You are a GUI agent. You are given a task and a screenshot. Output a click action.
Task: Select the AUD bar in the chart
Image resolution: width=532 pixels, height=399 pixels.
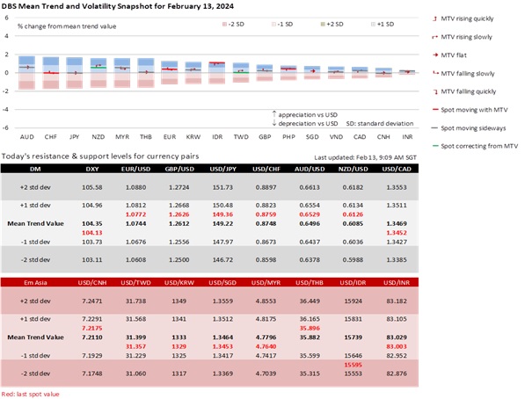(27, 73)
